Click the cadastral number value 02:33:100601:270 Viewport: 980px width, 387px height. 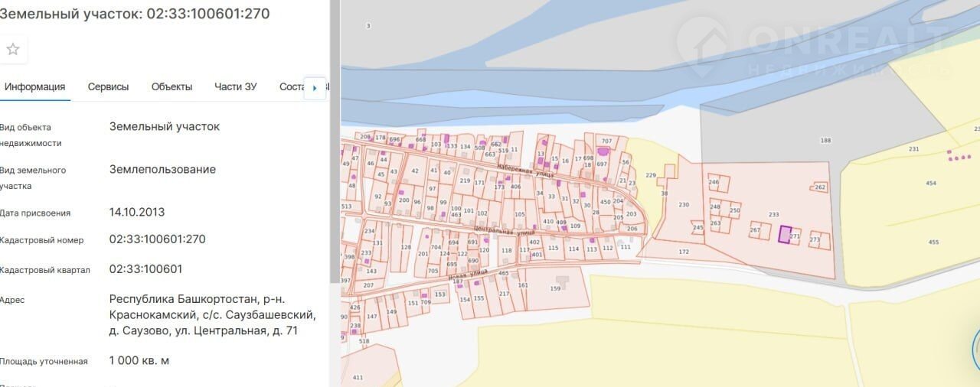pyautogui.click(x=157, y=239)
